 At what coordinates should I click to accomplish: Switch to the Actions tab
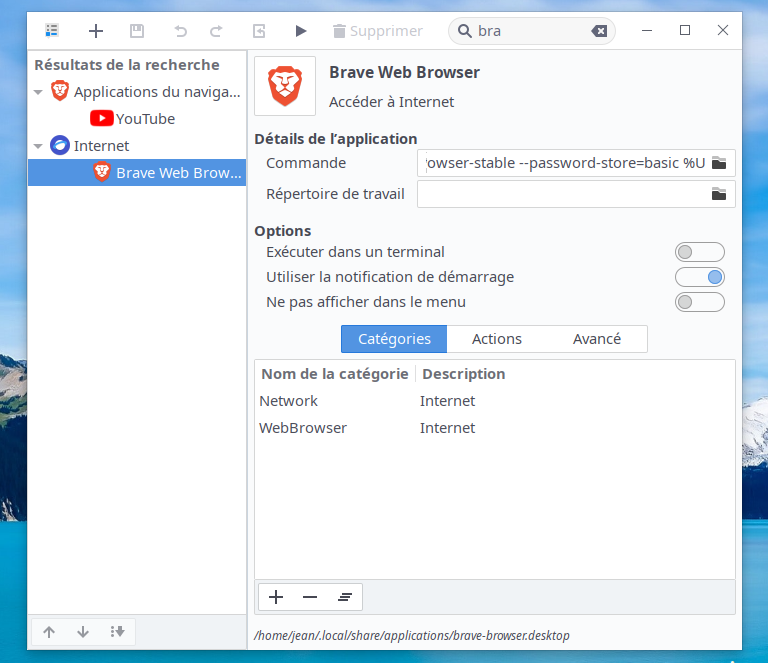click(x=497, y=339)
